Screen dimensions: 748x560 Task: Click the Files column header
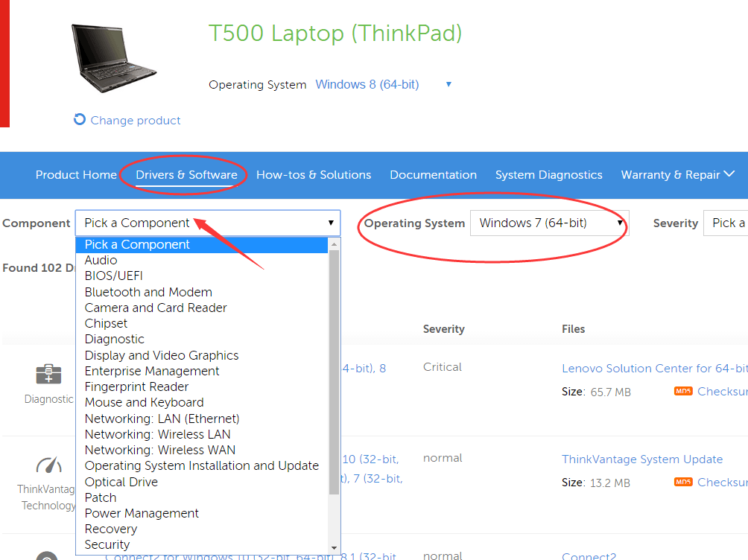pyautogui.click(x=574, y=329)
